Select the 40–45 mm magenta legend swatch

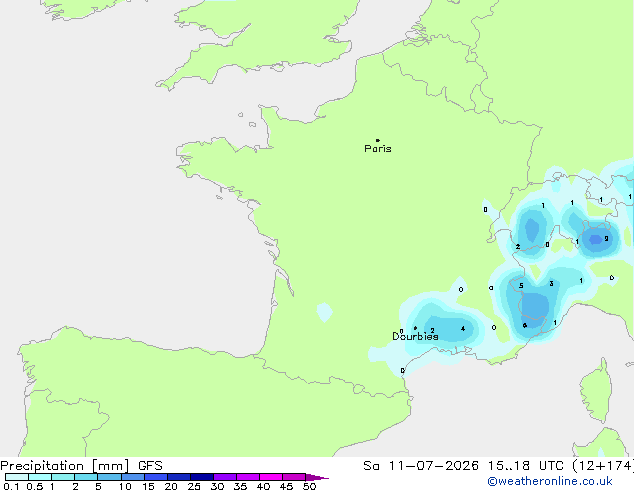tap(271, 477)
